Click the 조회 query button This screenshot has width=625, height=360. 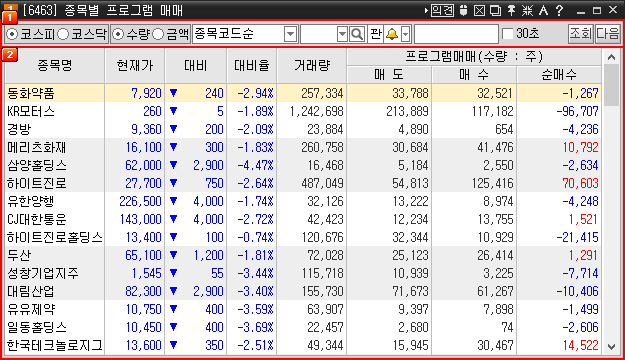point(580,34)
